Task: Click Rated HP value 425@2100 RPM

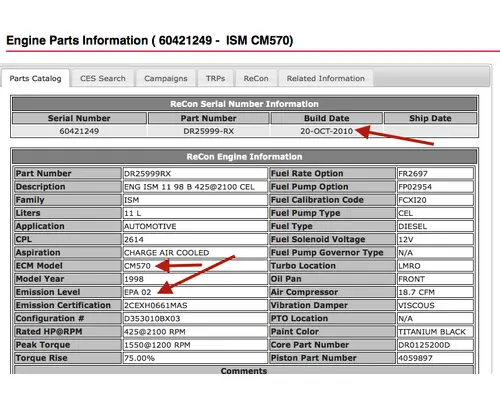Action: coord(195,332)
